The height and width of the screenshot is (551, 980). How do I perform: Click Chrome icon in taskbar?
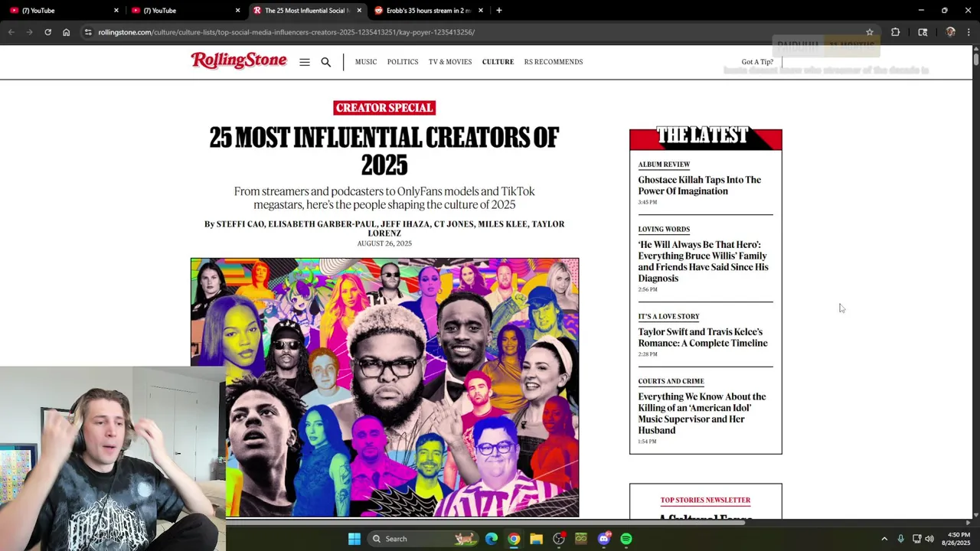[514, 539]
